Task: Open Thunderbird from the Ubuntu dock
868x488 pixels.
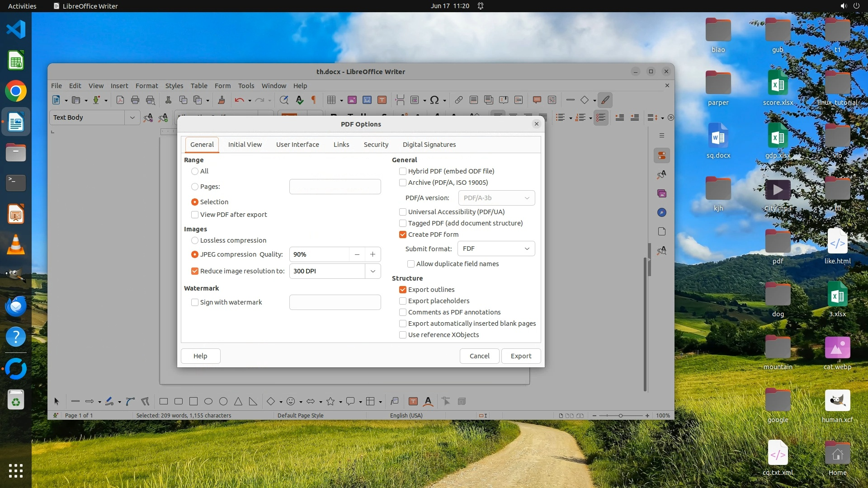Action: 16,307
